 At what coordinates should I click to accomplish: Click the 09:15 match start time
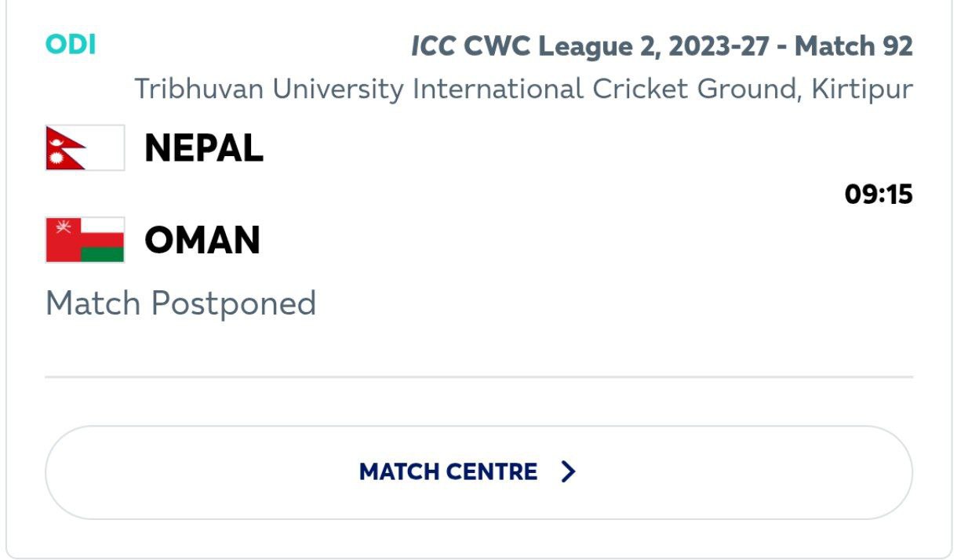click(879, 194)
